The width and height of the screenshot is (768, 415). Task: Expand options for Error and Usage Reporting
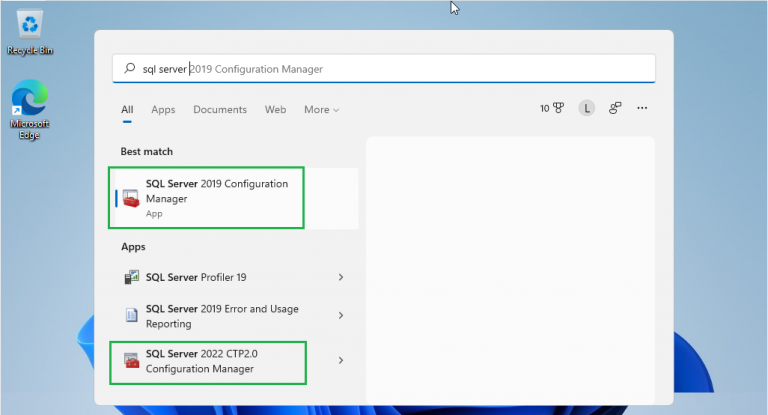tap(341, 316)
